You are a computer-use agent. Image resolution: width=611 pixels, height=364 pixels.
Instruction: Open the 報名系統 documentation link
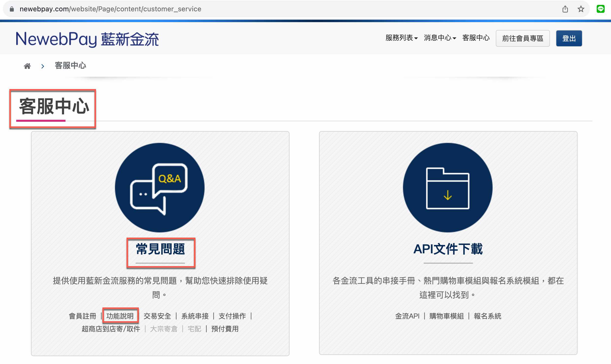[x=488, y=316]
